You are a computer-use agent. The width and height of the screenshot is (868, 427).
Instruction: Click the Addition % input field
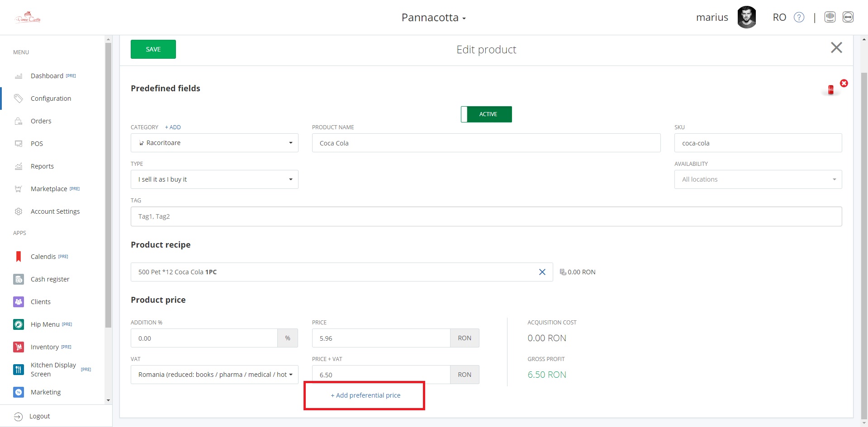(x=204, y=338)
